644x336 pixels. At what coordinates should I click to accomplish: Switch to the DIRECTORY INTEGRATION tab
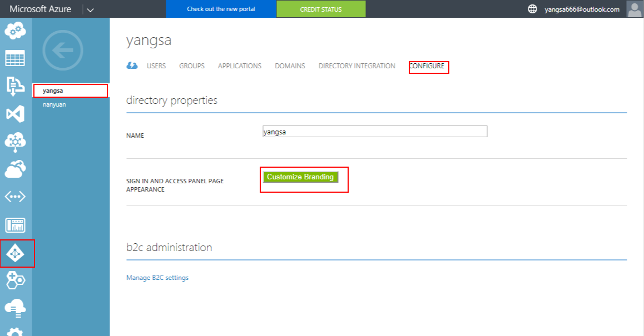(357, 66)
